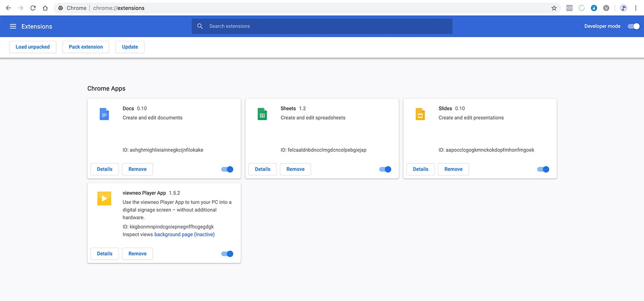Screen dimensions: 644x301
Task: Open background page (Inactive) link
Action: (x=185, y=234)
